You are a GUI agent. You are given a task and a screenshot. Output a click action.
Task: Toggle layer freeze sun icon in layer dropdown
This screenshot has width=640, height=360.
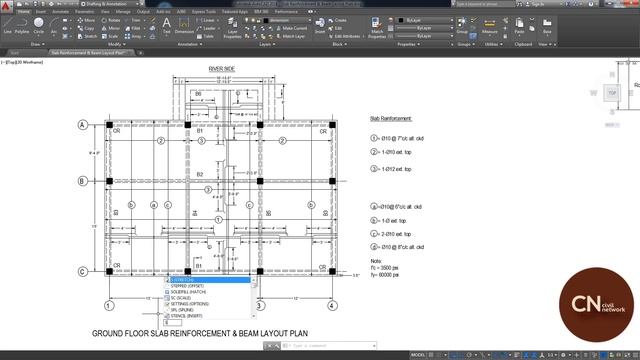coord(253,20)
